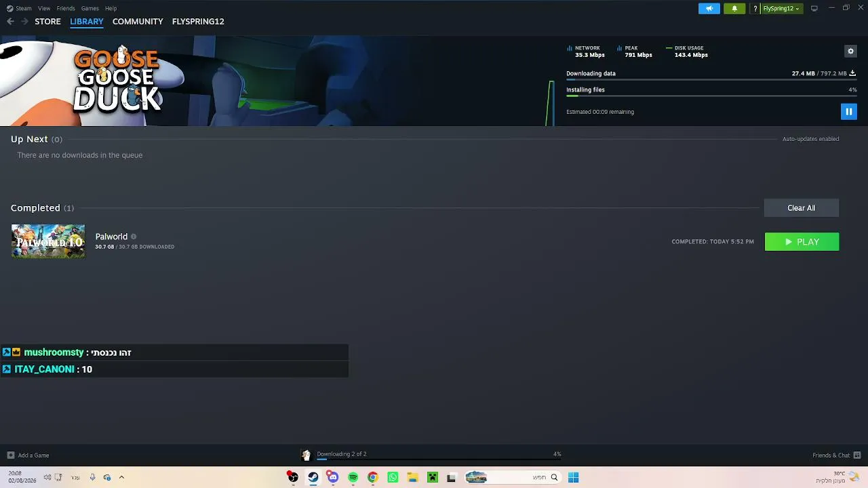Open the View menu
This screenshot has width=868, height=488.
[44, 8]
